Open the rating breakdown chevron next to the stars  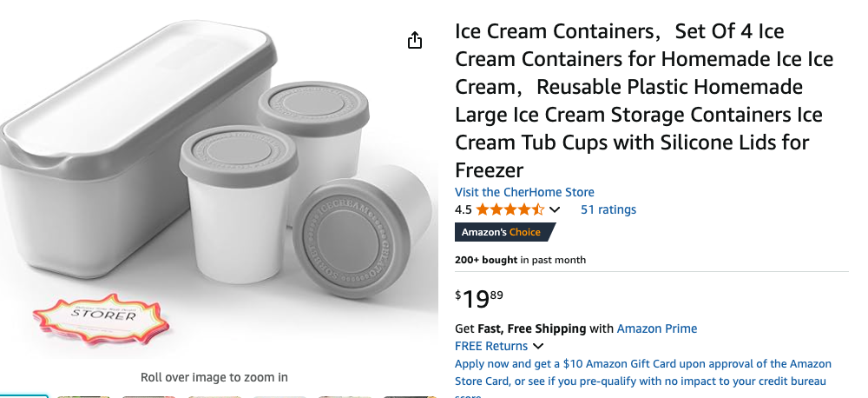click(556, 209)
